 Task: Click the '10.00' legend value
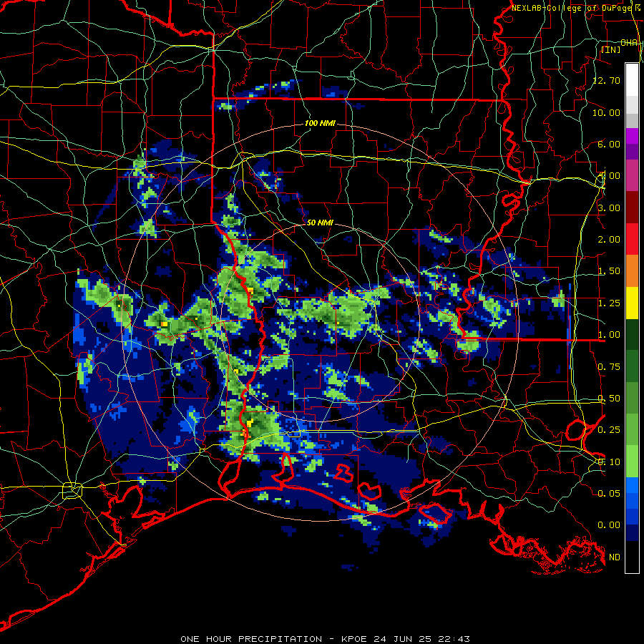(x=606, y=112)
